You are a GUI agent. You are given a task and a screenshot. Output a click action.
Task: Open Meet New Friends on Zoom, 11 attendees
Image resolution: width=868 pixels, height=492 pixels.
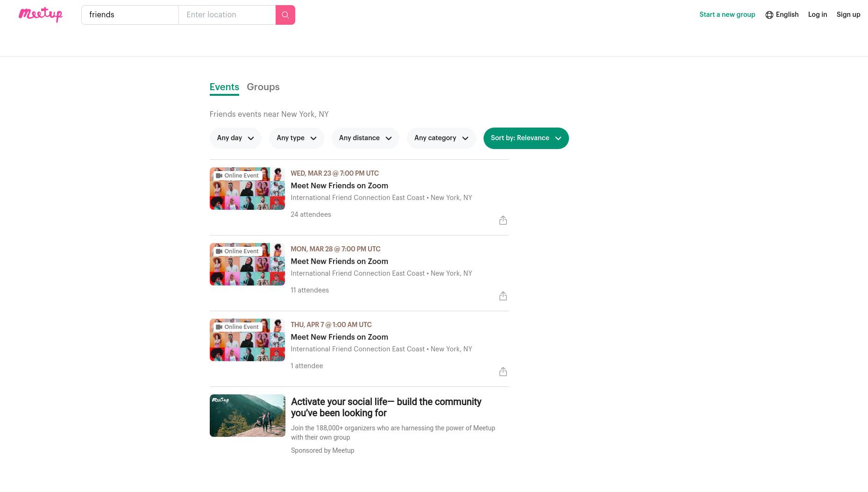(339, 261)
